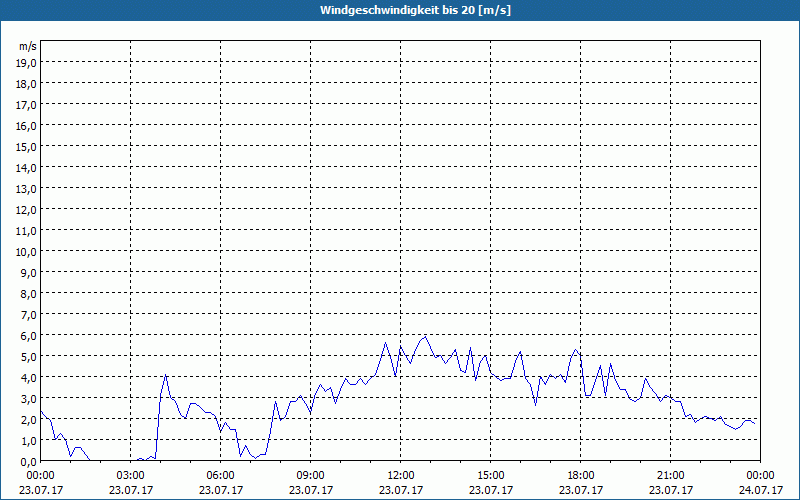The height and width of the screenshot is (500, 800).
Task: Click the 03:00 time axis label
Action: 131,476
